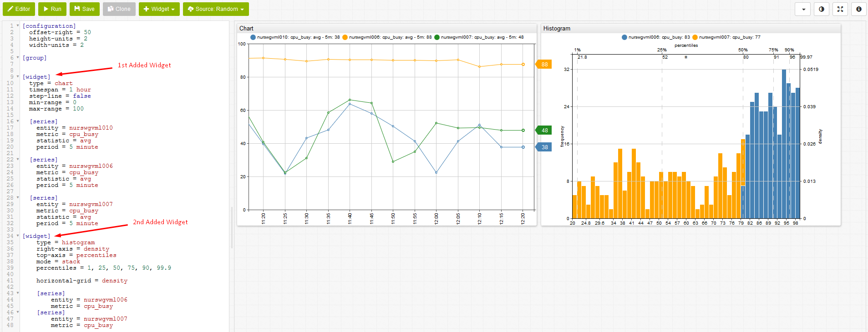This screenshot has width=868, height=332.
Task: Open the Editor button
Action: coord(19,9)
